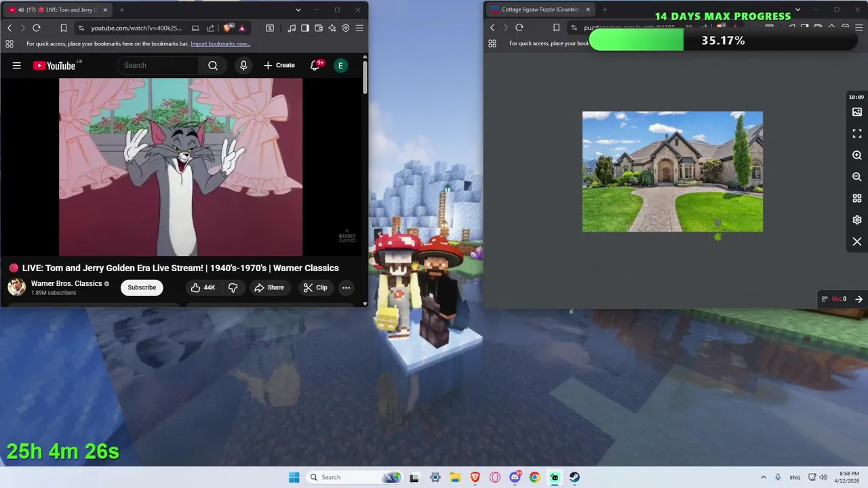Close the Tom and Jerry tab
This screenshot has height=488, width=868.
tap(105, 10)
